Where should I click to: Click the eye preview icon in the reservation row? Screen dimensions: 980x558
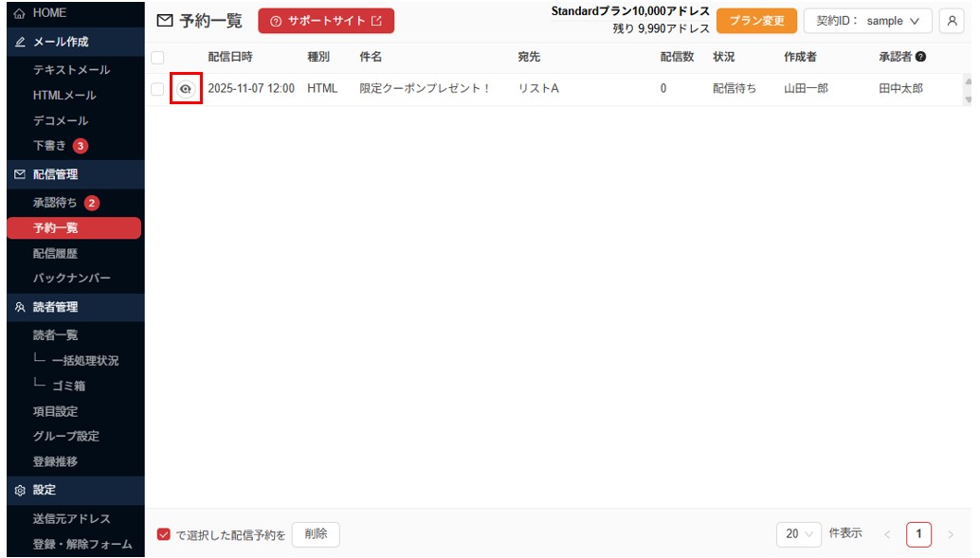tap(186, 89)
